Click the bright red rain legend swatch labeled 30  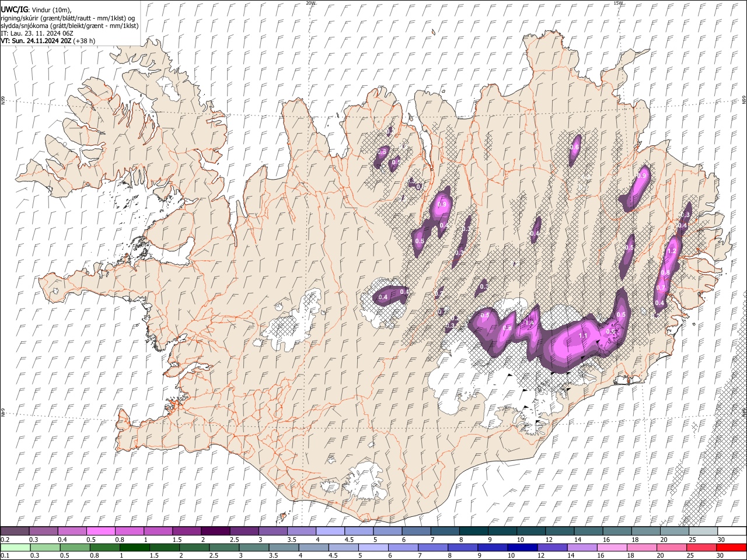731,547
